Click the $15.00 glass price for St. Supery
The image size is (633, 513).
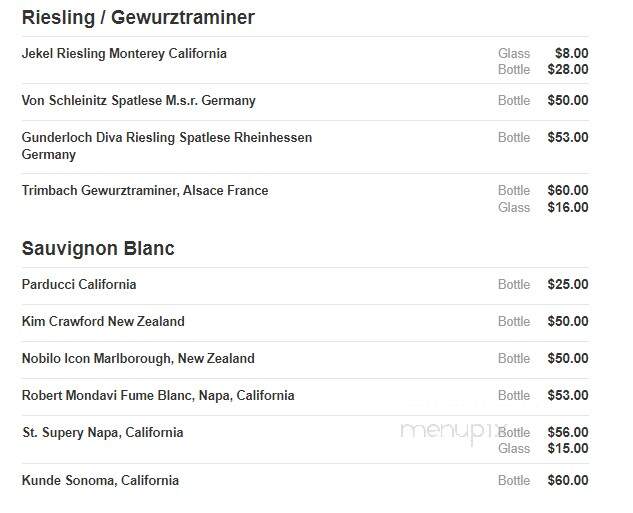click(x=568, y=448)
